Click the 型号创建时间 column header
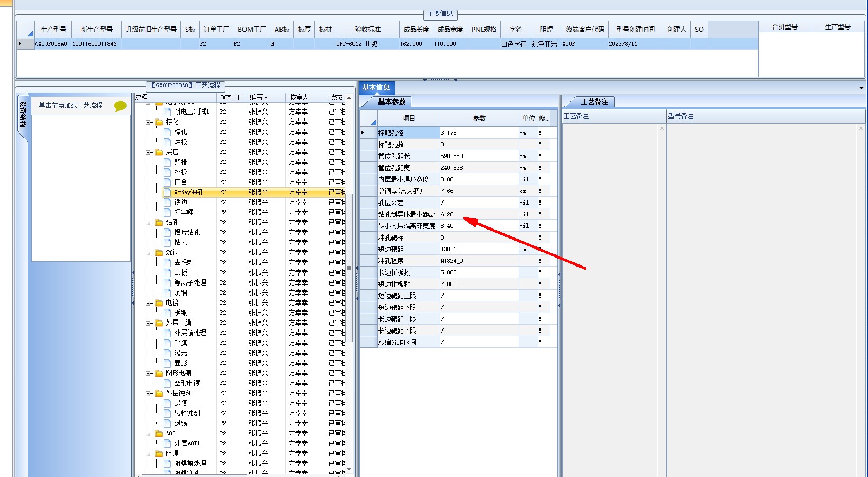The height and width of the screenshot is (477, 868). (x=635, y=30)
